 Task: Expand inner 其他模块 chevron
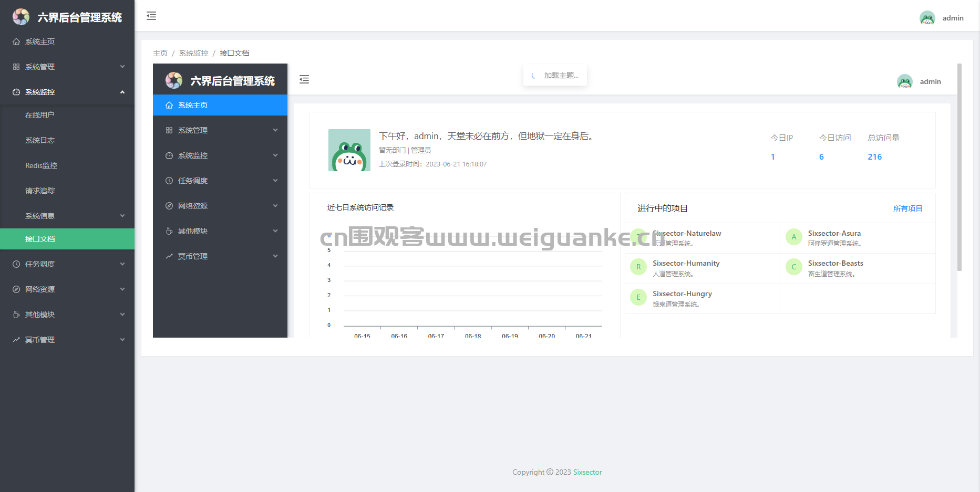(x=275, y=231)
